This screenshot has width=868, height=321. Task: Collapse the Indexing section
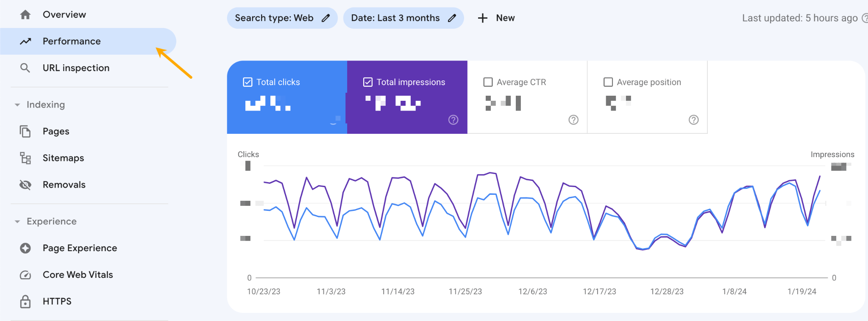(x=17, y=105)
